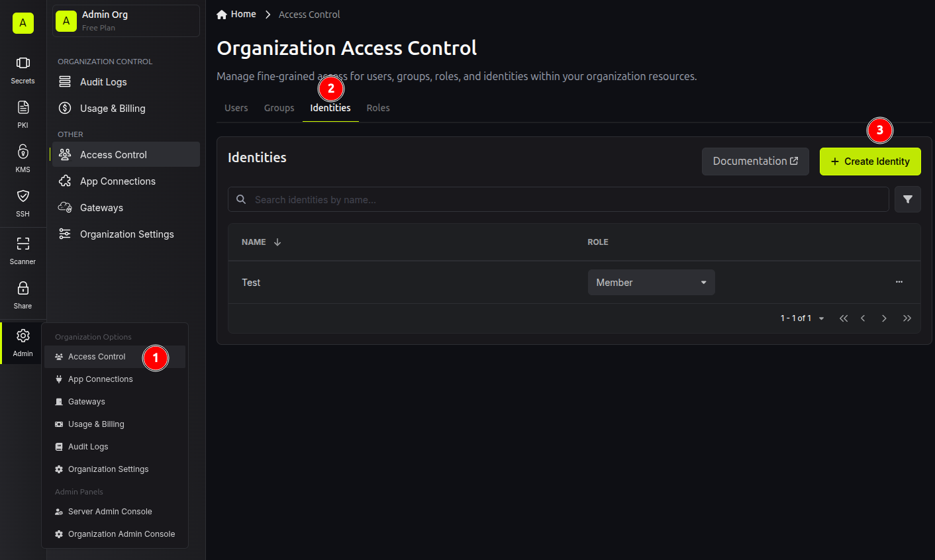Image resolution: width=935 pixels, height=560 pixels.
Task: Open the PKI section icon
Action: coord(23,107)
